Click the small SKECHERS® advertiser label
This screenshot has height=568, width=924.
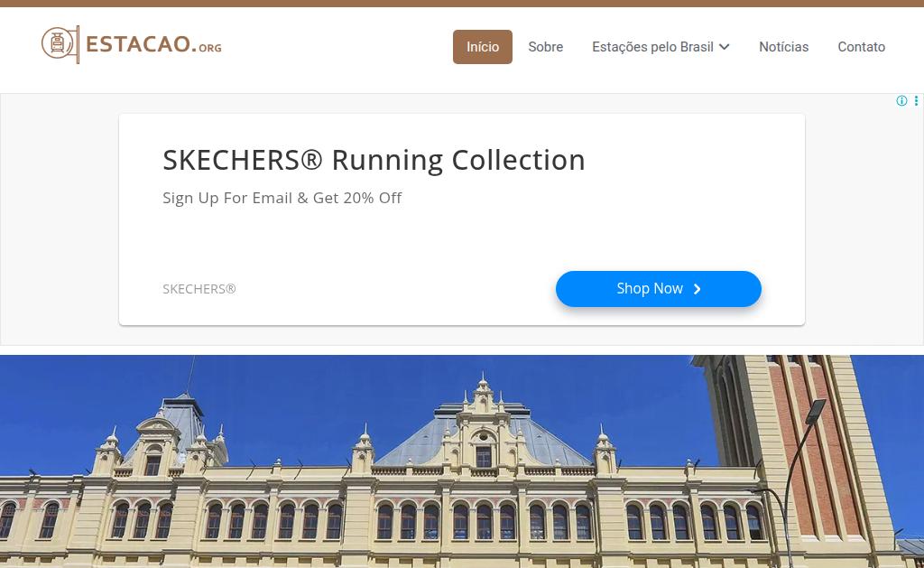(199, 289)
